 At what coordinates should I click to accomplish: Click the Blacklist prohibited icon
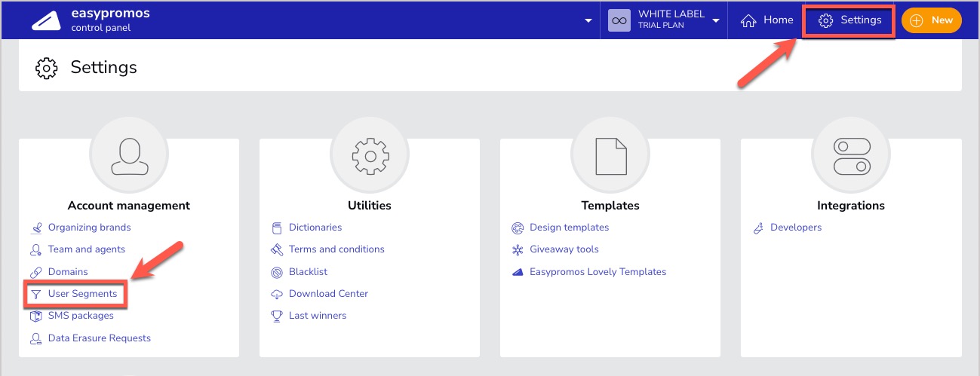(276, 272)
